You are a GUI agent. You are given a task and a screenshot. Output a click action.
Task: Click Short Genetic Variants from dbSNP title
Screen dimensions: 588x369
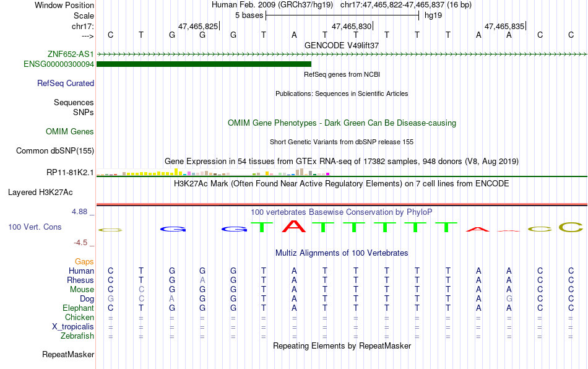click(x=342, y=142)
